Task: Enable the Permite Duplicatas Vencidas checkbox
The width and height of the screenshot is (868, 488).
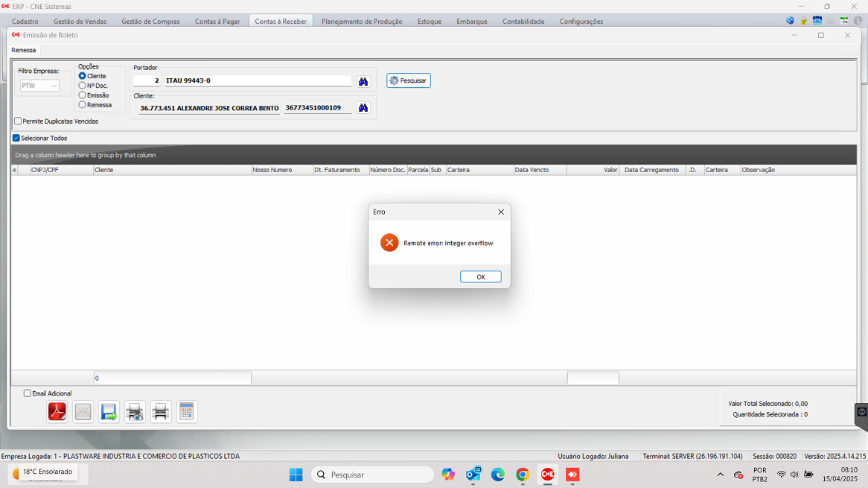Action: [x=18, y=121]
